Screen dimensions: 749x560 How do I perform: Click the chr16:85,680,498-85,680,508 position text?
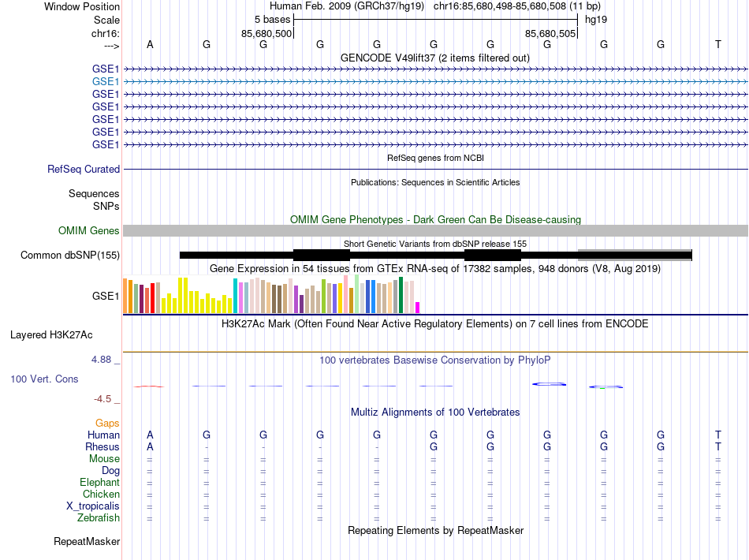point(500,6)
